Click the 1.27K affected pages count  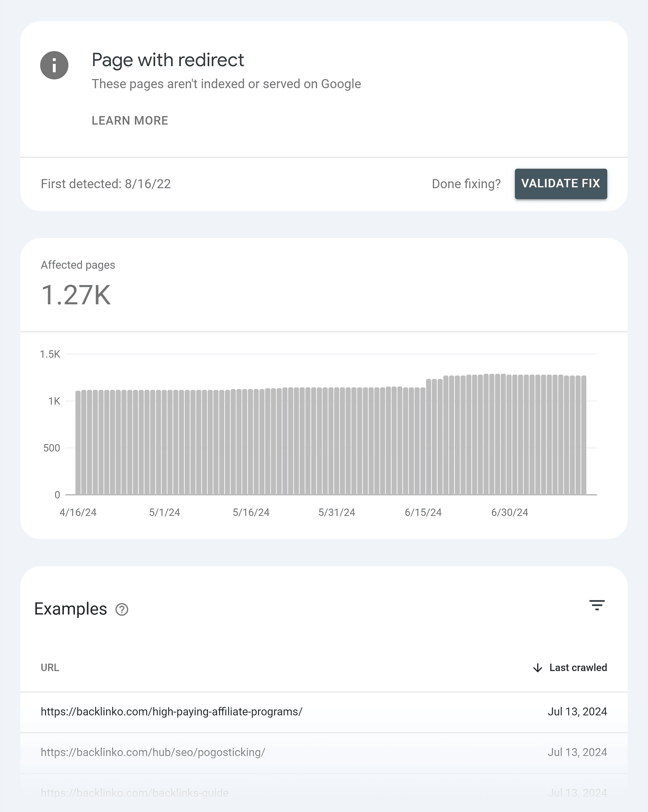76,295
